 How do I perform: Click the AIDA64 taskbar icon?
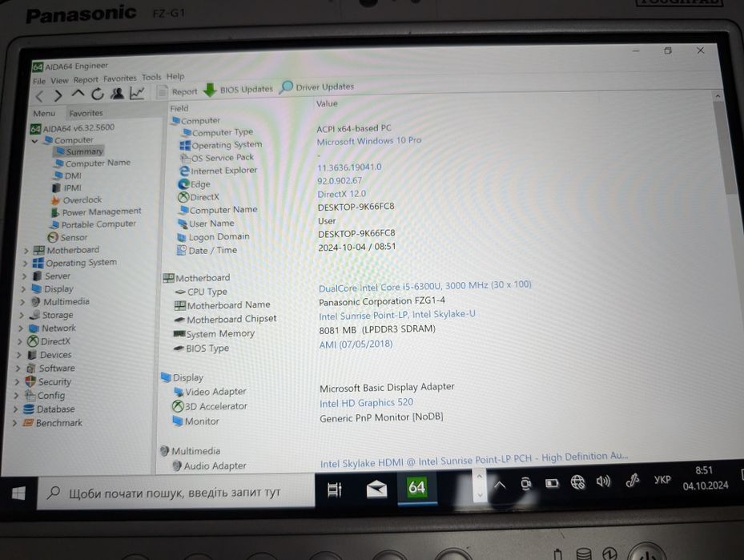point(417,487)
